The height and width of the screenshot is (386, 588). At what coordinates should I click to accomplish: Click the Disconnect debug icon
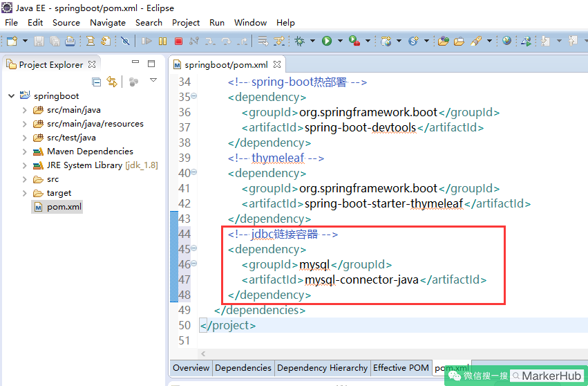tap(194, 41)
